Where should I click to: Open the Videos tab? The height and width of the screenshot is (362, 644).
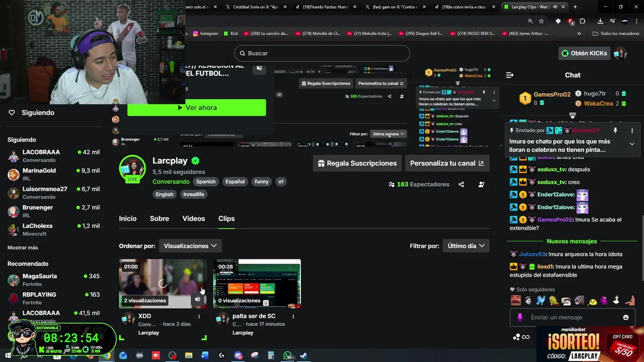194,219
